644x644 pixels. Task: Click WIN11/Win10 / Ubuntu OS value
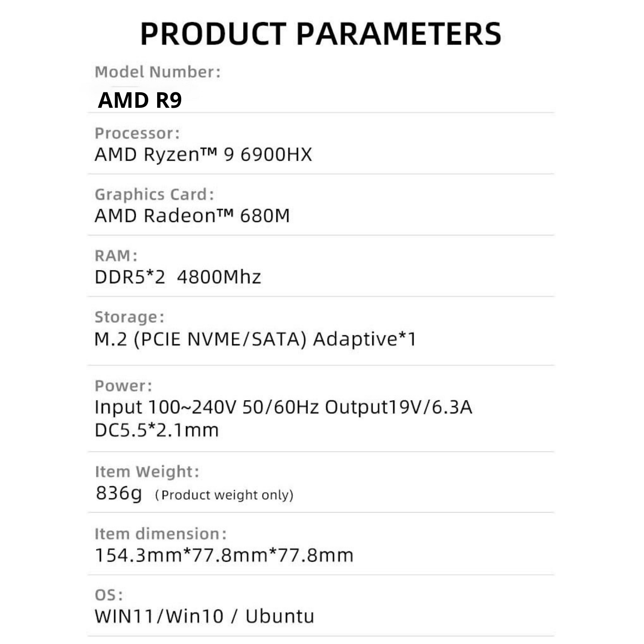(204, 617)
